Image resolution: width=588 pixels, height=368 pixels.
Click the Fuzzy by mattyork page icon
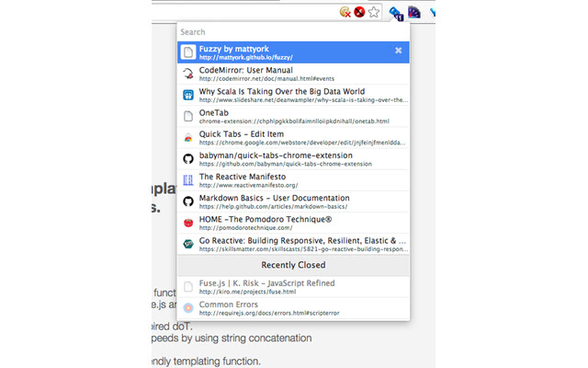tap(188, 52)
